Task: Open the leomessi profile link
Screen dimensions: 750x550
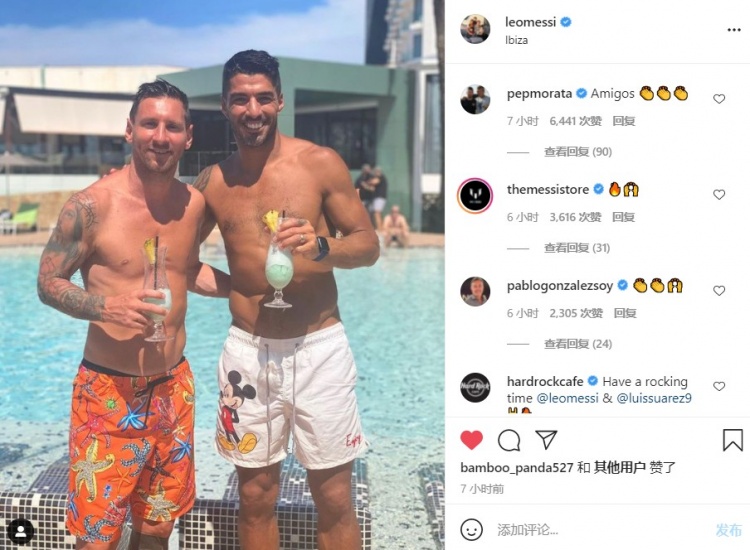Action: (530, 22)
